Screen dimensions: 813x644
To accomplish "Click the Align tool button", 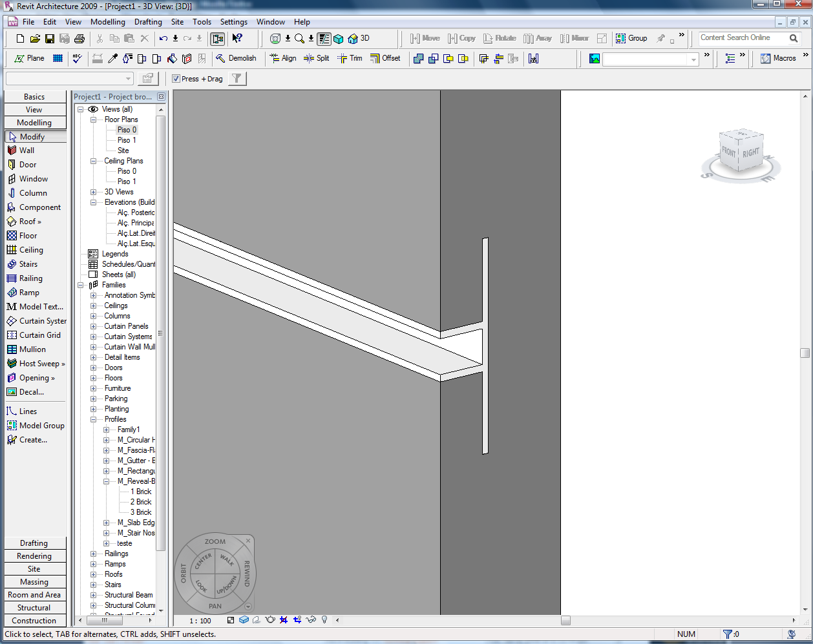I will pyautogui.click(x=283, y=58).
